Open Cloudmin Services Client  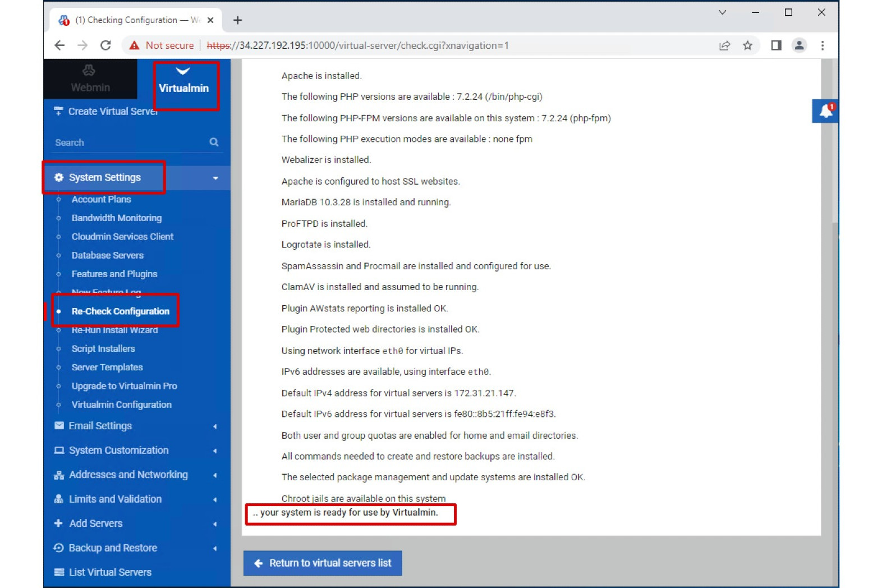pyautogui.click(x=122, y=237)
